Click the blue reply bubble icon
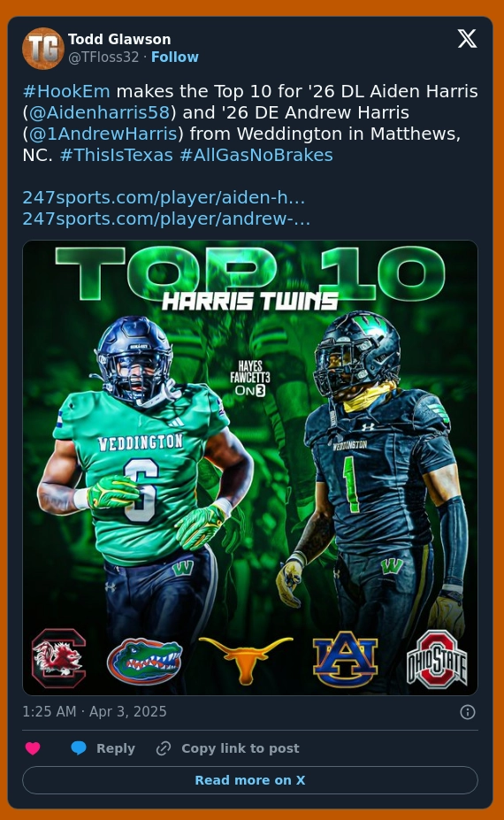This screenshot has height=820, width=504. pos(79,748)
